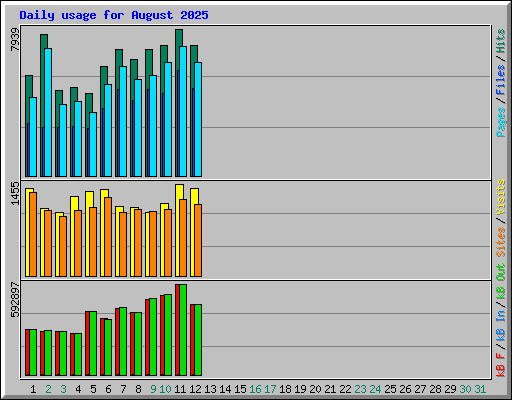Viewport: 512px width, 400px height.
Task: Click the cyan pages bar for day 11
Action: tap(183, 111)
